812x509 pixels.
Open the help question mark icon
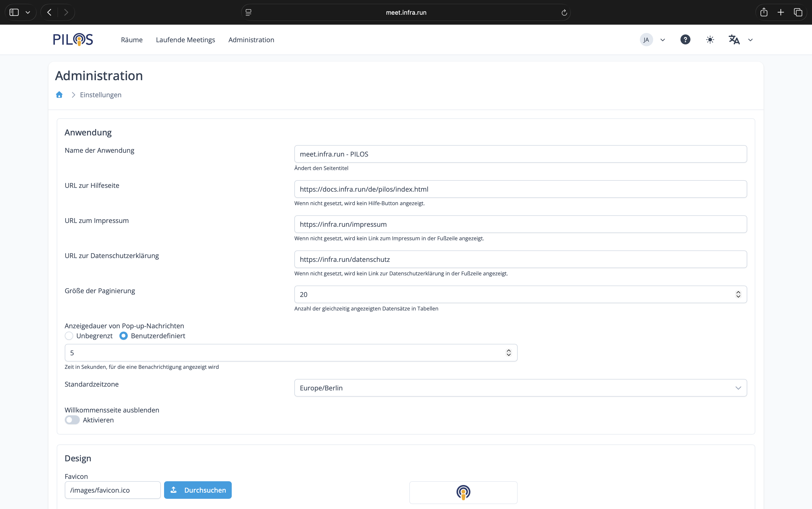click(685, 40)
